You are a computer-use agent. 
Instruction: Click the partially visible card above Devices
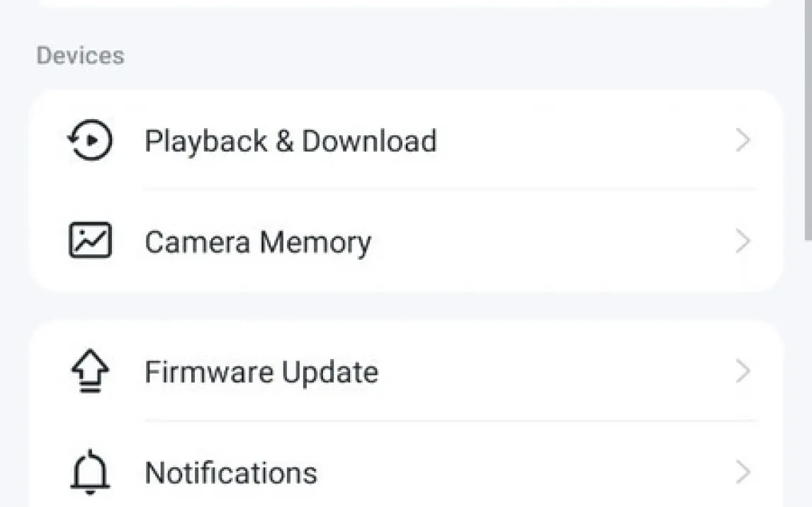point(405,3)
